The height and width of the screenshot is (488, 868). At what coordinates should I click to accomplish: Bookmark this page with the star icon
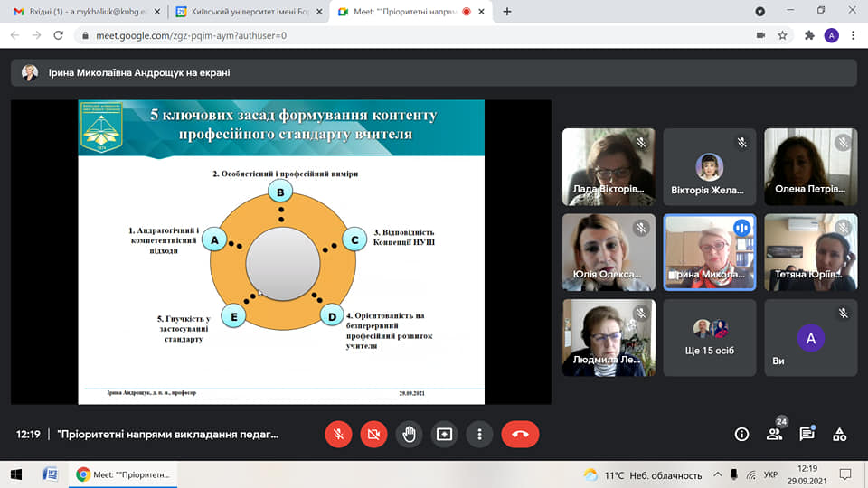coord(783,35)
